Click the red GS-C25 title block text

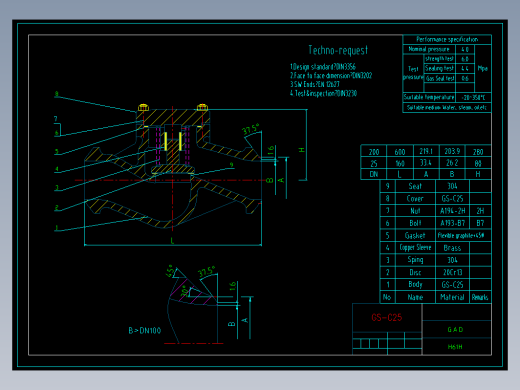point(387,317)
